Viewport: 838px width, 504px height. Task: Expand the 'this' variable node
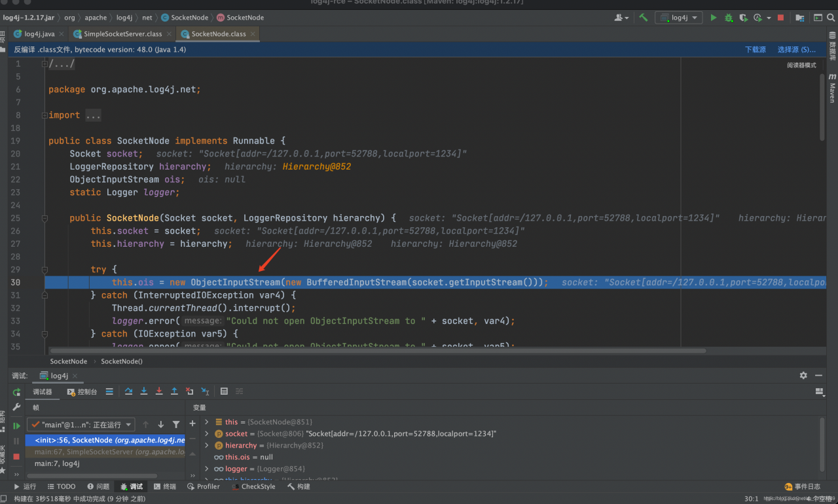pyautogui.click(x=207, y=422)
